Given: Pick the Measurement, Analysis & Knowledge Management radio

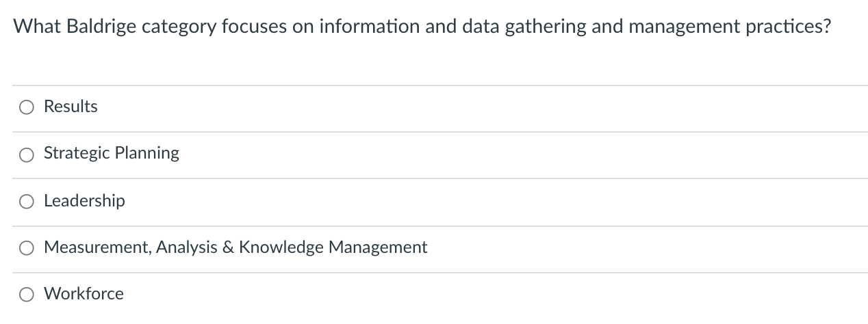Looking at the screenshot, I should click(26, 248).
